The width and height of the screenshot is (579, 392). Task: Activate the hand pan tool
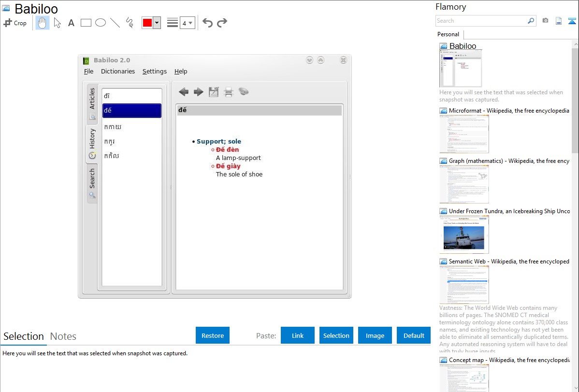pos(42,23)
